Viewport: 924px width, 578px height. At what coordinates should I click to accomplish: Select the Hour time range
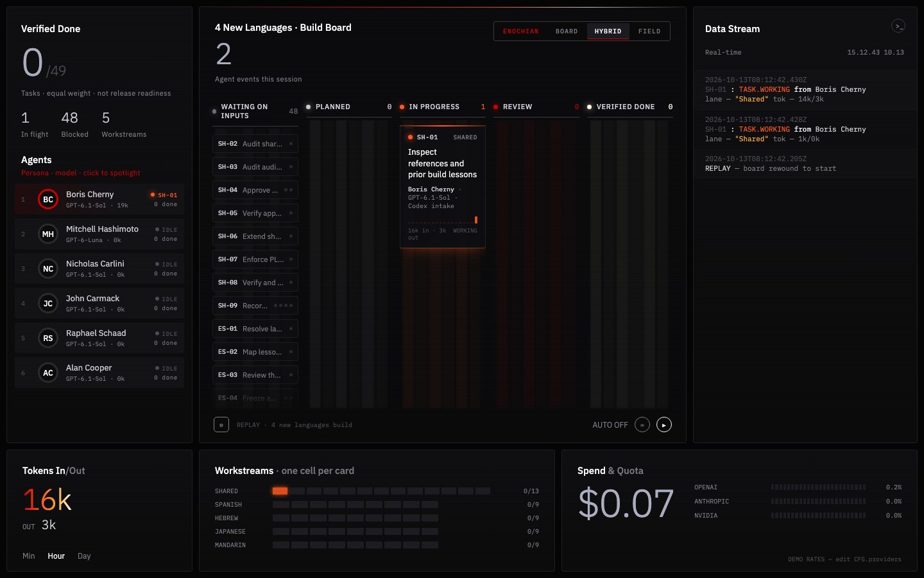tap(56, 556)
